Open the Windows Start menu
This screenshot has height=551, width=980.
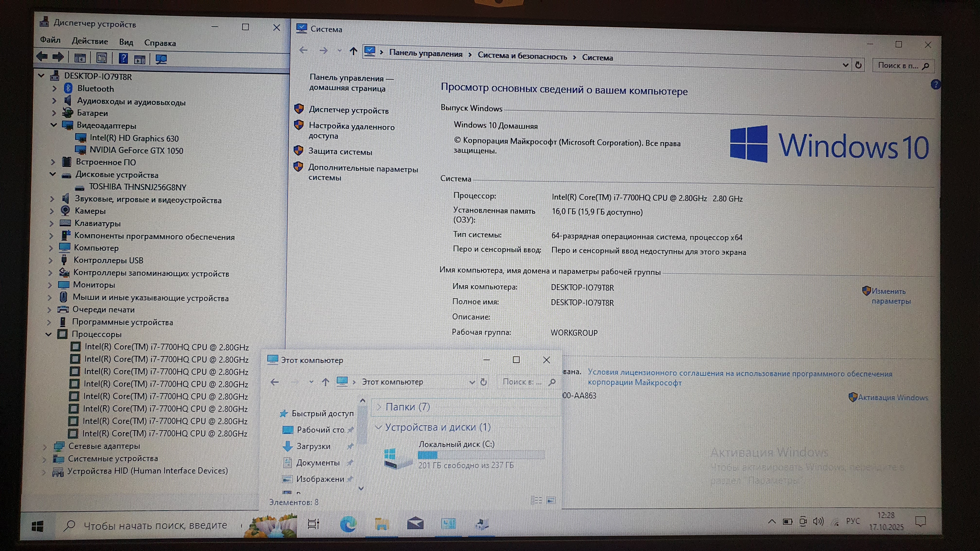tap(37, 526)
